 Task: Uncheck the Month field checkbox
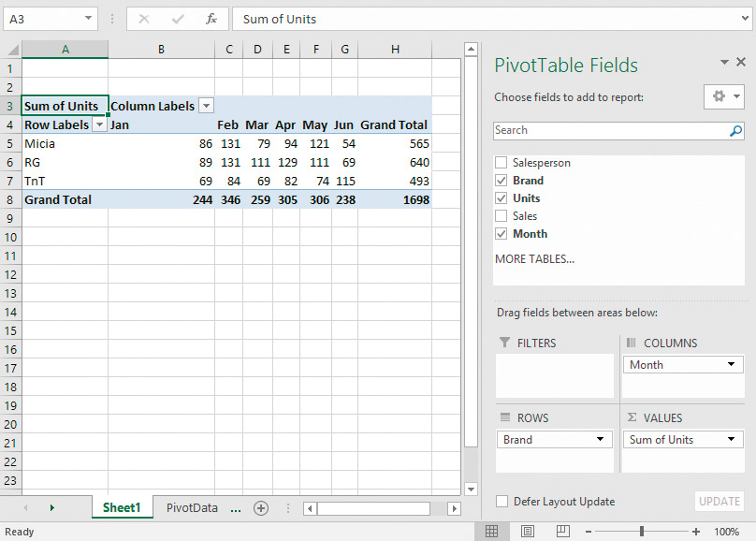502,234
